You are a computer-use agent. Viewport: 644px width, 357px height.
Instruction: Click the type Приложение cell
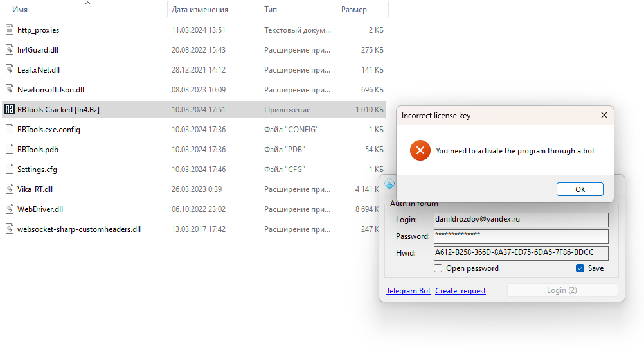click(x=287, y=110)
